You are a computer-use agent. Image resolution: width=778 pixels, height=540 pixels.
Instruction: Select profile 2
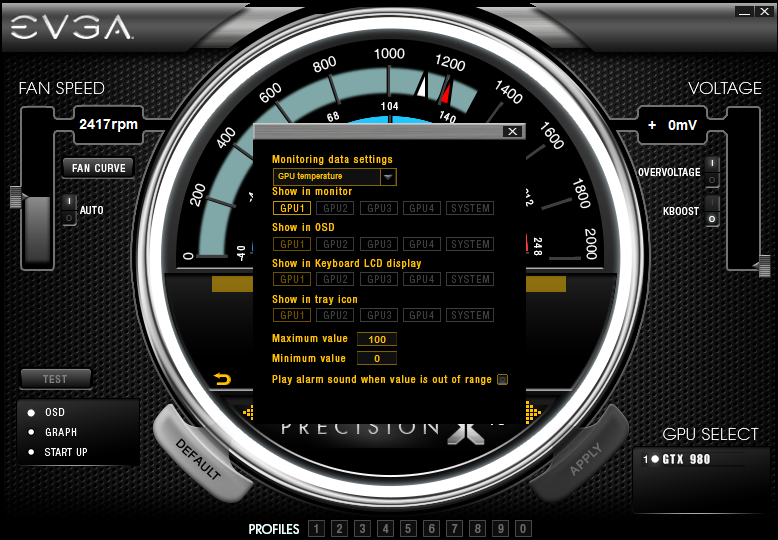(x=339, y=529)
